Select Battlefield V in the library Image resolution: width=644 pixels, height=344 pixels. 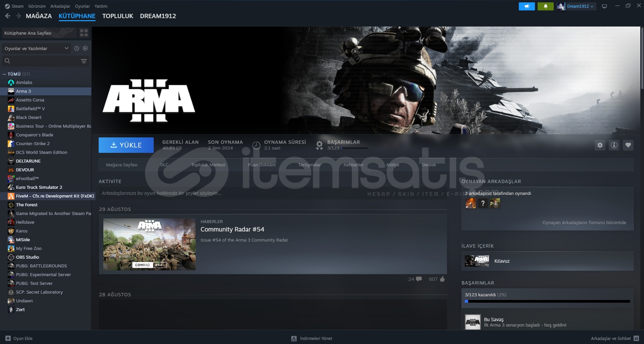pos(46,109)
